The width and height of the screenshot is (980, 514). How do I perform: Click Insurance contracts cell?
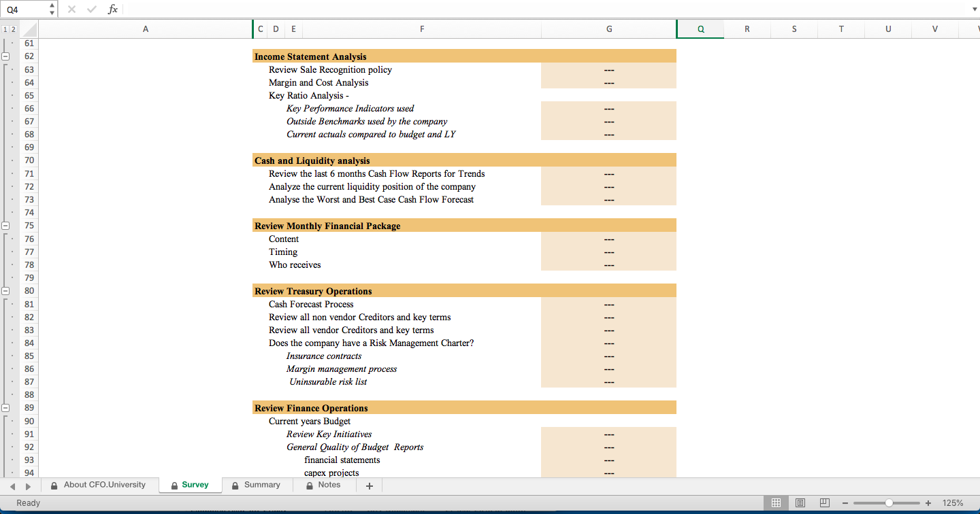(x=324, y=356)
